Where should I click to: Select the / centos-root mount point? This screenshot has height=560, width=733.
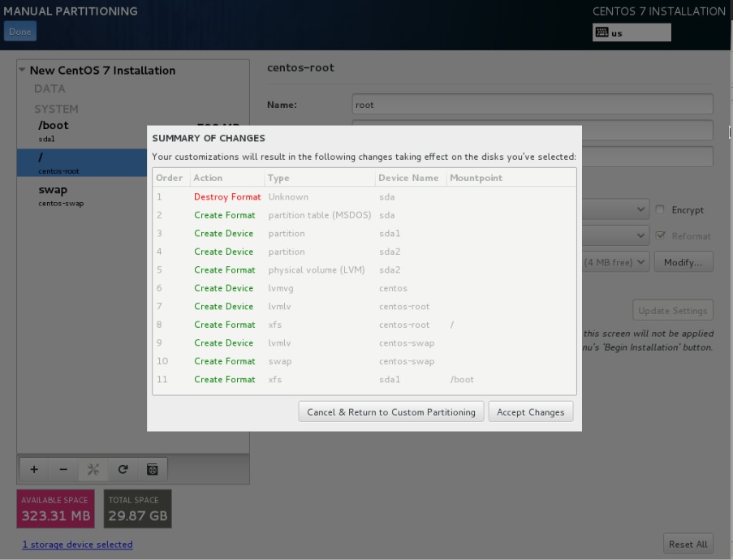coord(82,162)
